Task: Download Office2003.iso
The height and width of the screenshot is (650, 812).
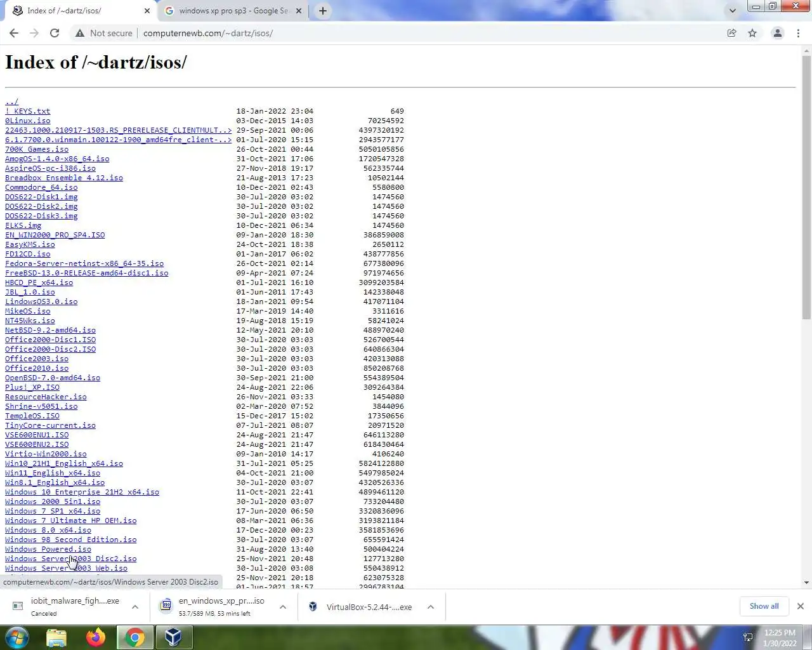Action: coord(37,359)
